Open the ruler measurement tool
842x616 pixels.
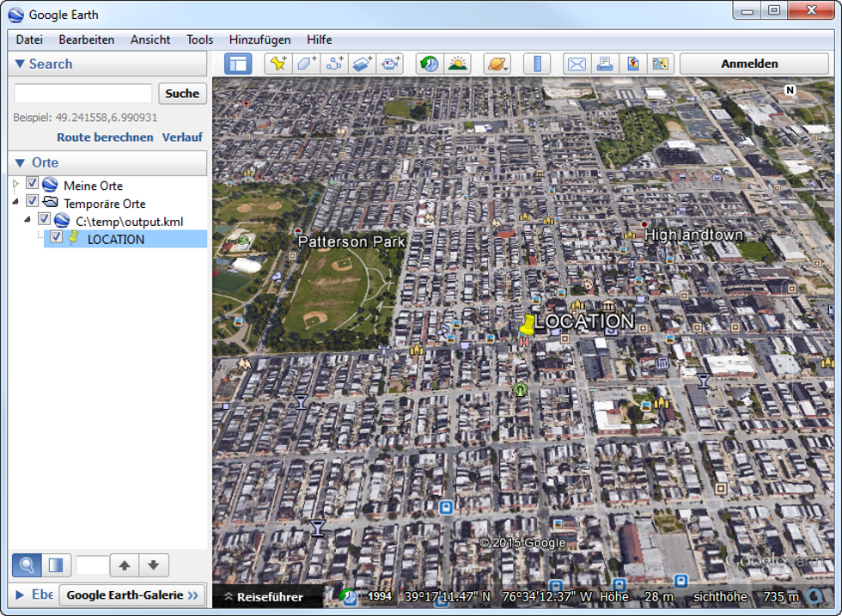coord(537,63)
